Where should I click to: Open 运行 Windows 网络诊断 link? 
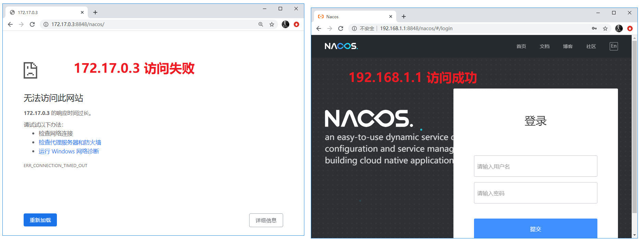pyautogui.click(x=69, y=151)
